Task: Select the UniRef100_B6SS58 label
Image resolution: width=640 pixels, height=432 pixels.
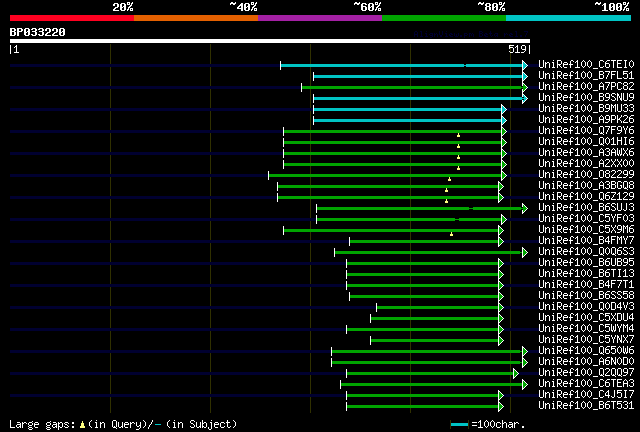Action: click(x=586, y=296)
